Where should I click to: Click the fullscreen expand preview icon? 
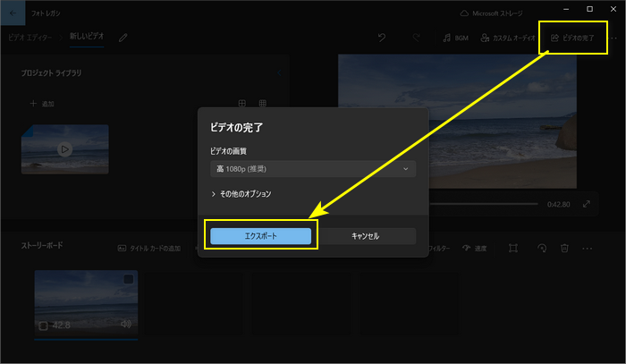click(587, 204)
